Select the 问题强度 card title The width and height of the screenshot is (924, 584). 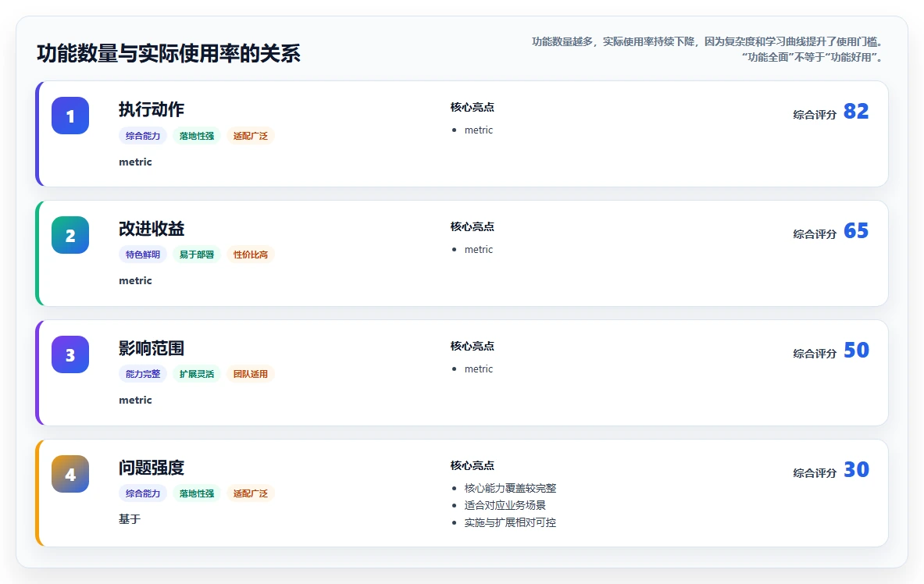(x=152, y=468)
